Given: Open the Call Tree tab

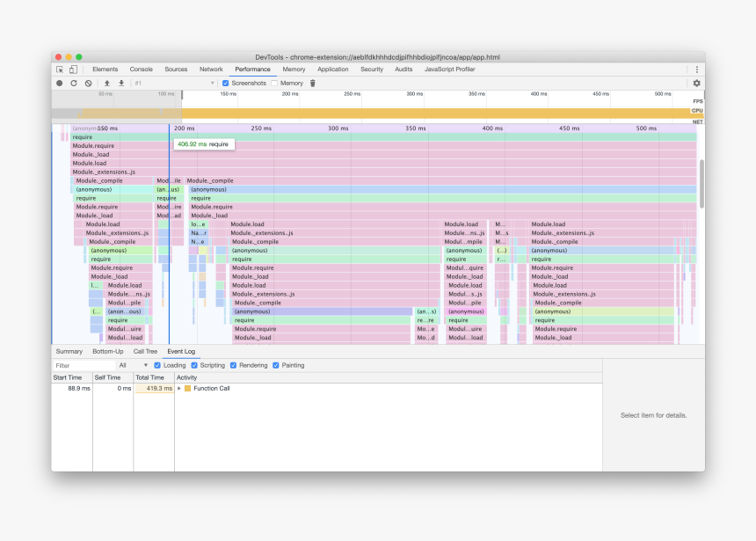Looking at the screenshot, I should tap(145, 351).
